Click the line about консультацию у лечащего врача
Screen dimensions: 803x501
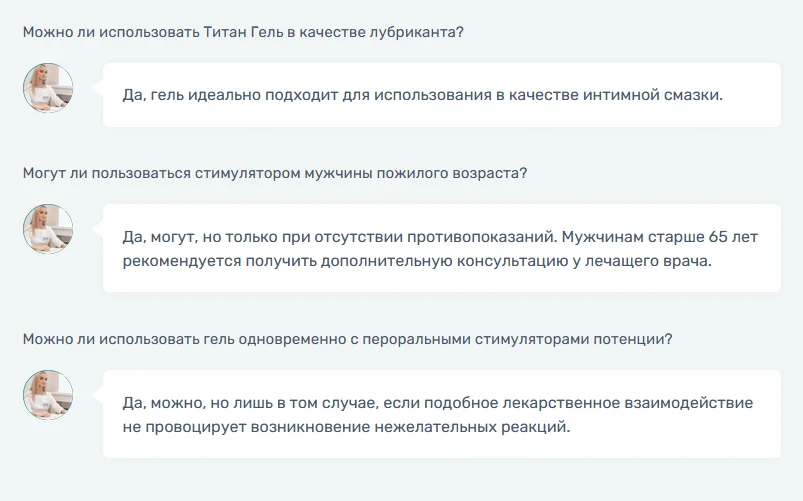pos(417,261)
